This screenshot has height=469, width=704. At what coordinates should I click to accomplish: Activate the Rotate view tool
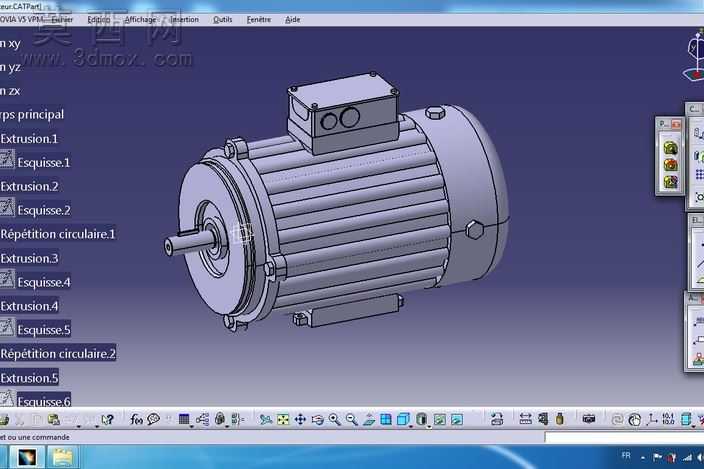317,420
